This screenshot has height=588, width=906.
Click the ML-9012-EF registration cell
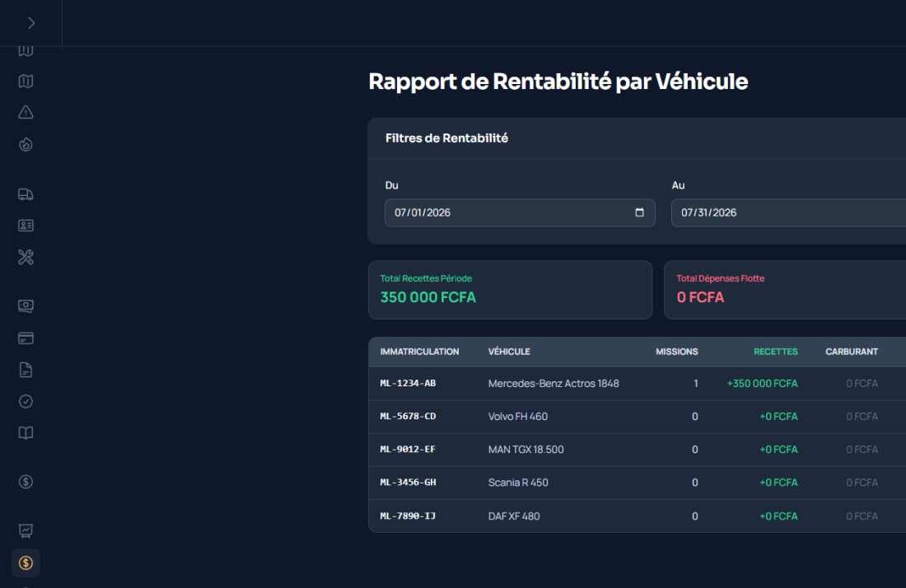click(x=408, y=450)
